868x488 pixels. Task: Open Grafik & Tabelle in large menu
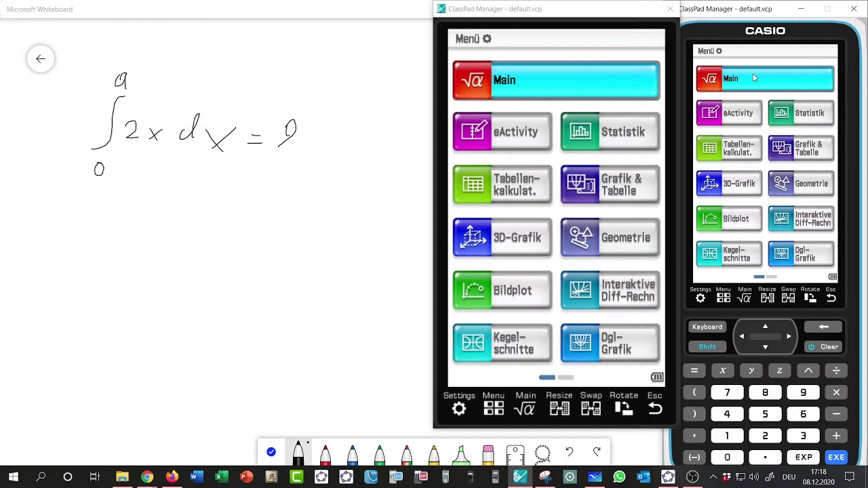(x=610, y=184)
